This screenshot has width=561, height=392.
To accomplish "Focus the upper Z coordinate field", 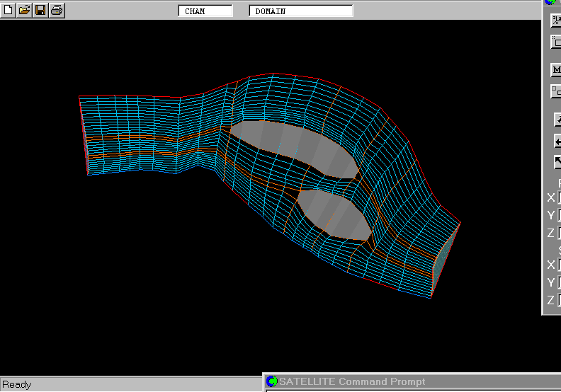I will pyautogui.click(x=559, y=233).
